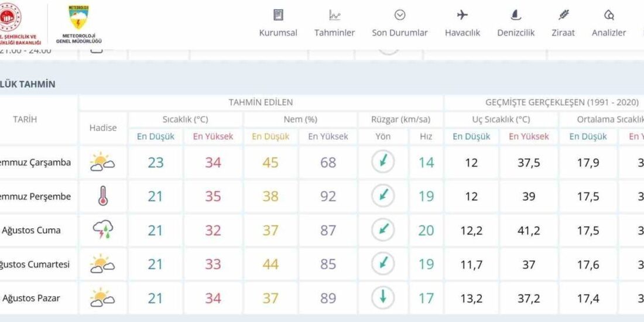Click the Denizcilik sailboat icon

(x=516, y=15)
